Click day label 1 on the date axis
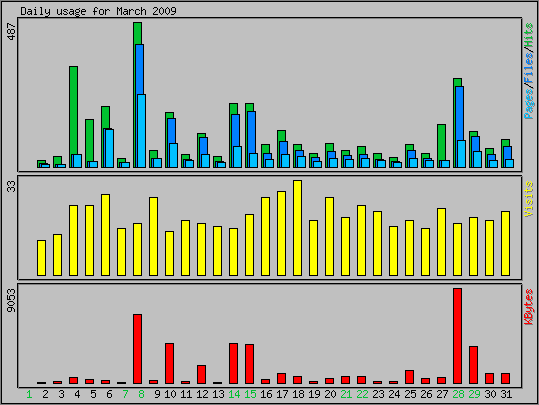Image resolution: width=539 pixels, height=405 pixels. pos(29,394)
